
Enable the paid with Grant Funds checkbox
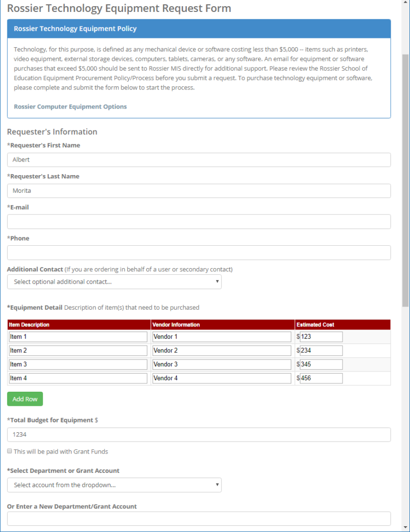click(x=10, y=451)
